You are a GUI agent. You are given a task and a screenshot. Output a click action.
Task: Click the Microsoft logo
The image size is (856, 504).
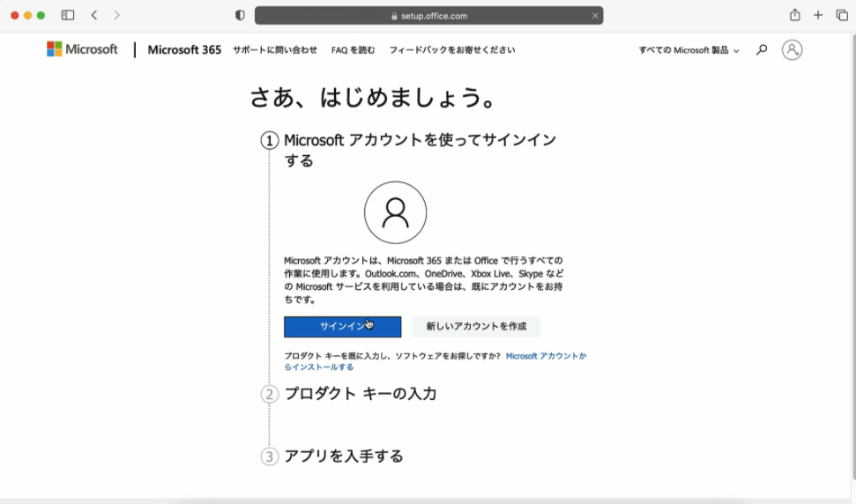(x=82, y=49)
